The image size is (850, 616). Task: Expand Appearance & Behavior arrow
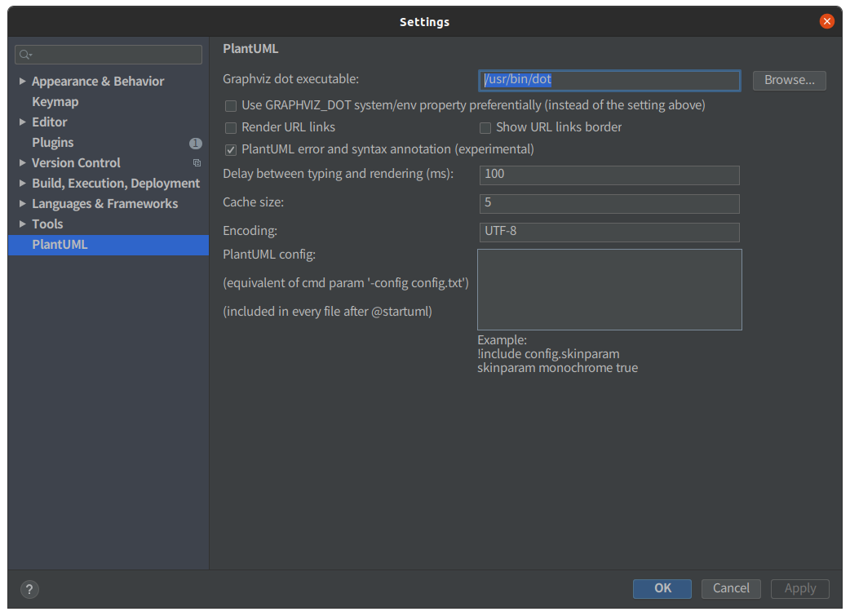[x=22, y=81]
